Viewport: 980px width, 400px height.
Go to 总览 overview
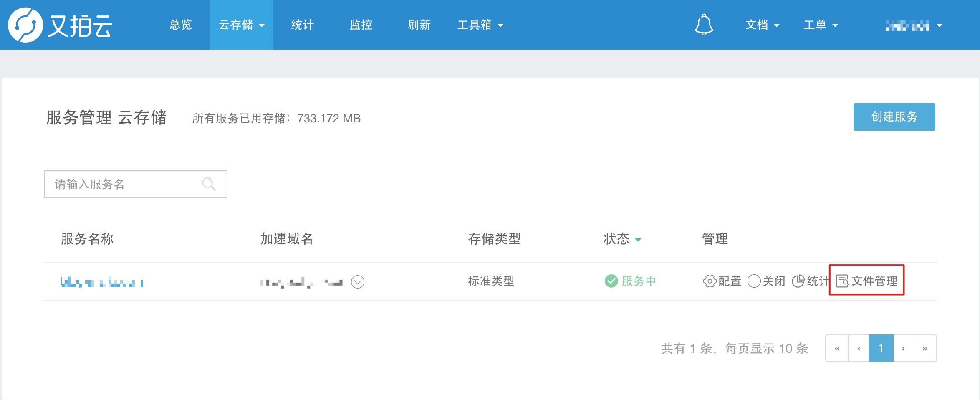pyautogui.click(x=181, y=25)
